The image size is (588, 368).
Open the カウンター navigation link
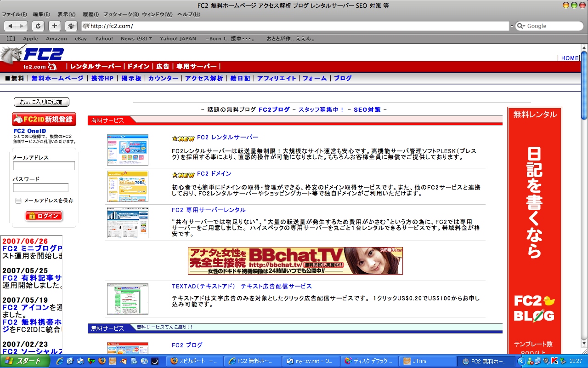163,78
